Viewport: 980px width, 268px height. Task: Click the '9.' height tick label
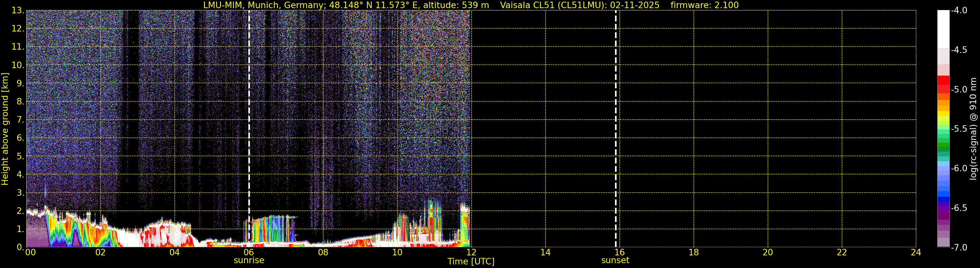click(20, 83)
